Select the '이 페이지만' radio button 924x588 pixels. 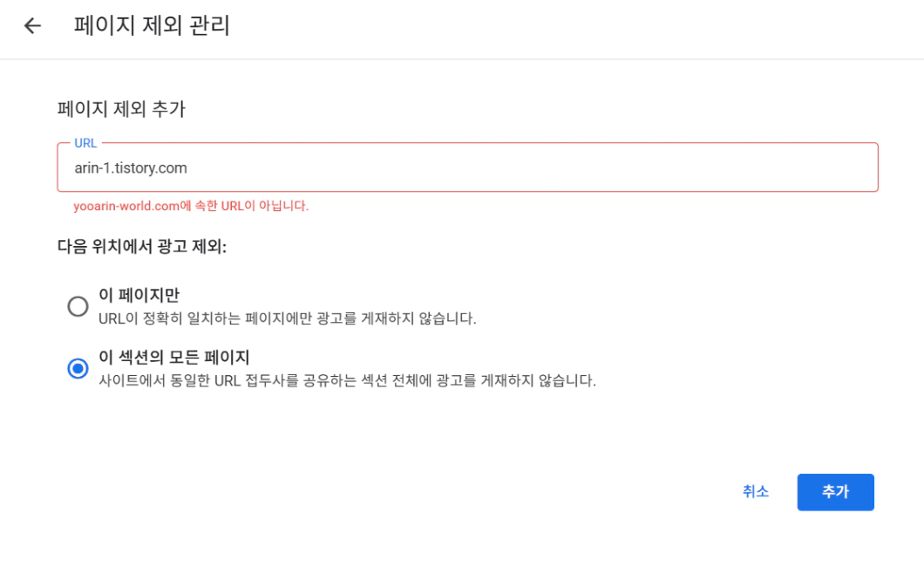(x=78, y=306)
